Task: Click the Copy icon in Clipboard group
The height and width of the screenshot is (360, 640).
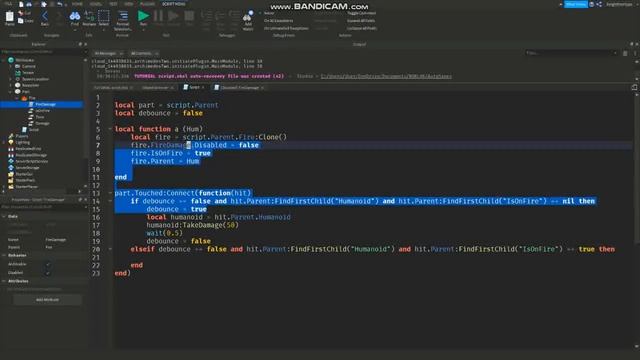Action: pos(20,20)
